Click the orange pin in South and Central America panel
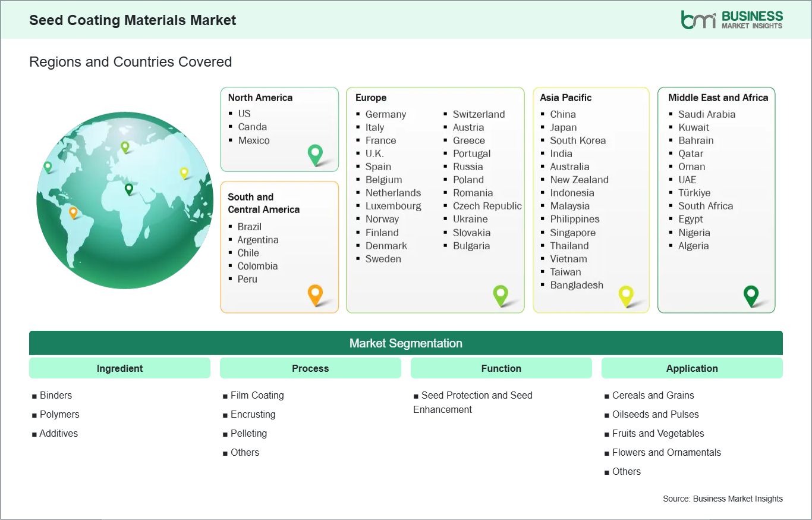Image resolution: width=812 pixels, height=520 pixels. tap(314, 295)
